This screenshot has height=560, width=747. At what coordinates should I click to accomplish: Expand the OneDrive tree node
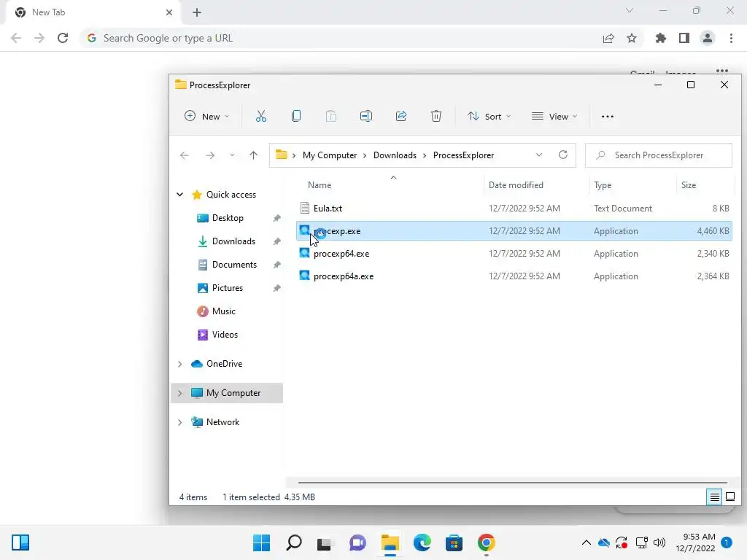pyautogui.click(x=179, y=364)
